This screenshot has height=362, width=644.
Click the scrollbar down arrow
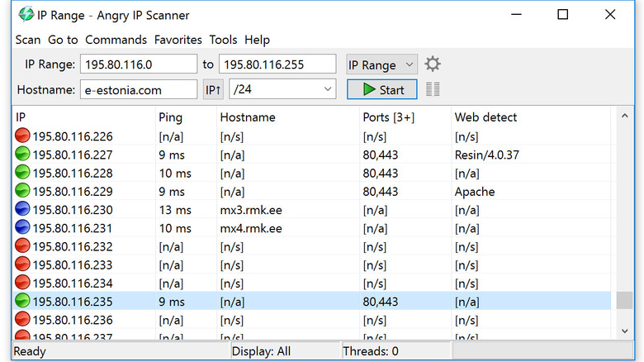click(x=624, y=330)
